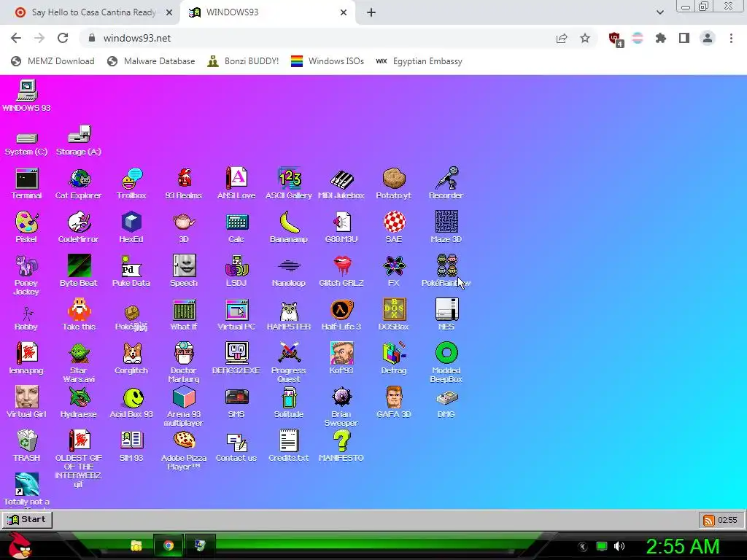Screen dimensions: 747x560
Task: Open the Storage (A:) drive
Action: tap(79, 141)
